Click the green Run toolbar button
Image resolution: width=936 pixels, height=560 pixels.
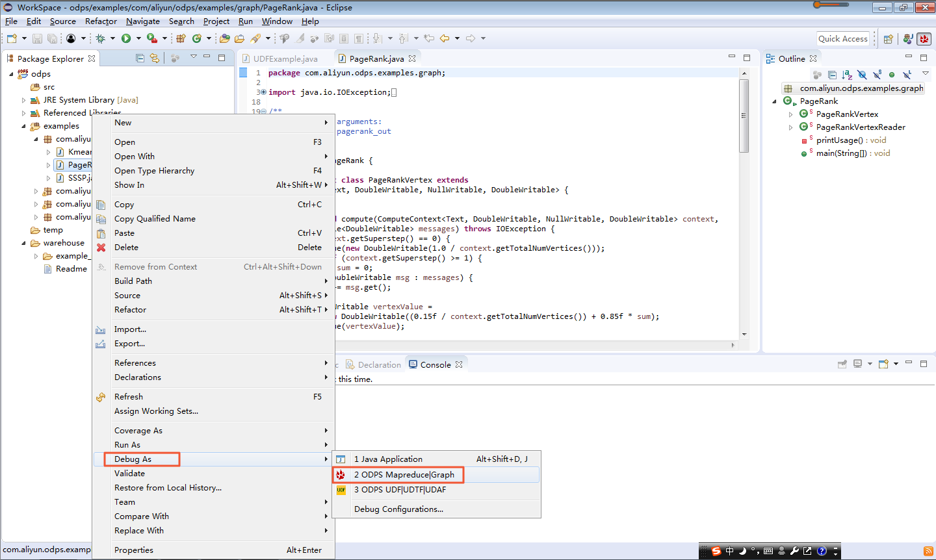coord(126,38)
